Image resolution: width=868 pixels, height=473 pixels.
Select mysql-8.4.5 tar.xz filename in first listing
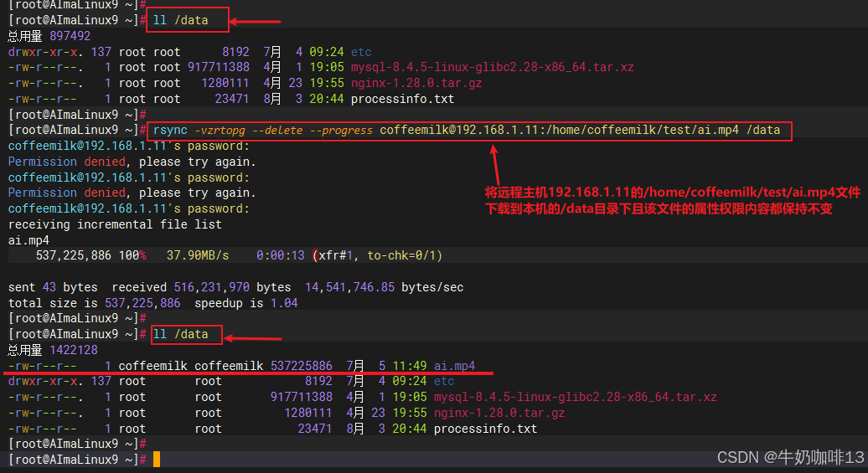[x=492, y=67]
